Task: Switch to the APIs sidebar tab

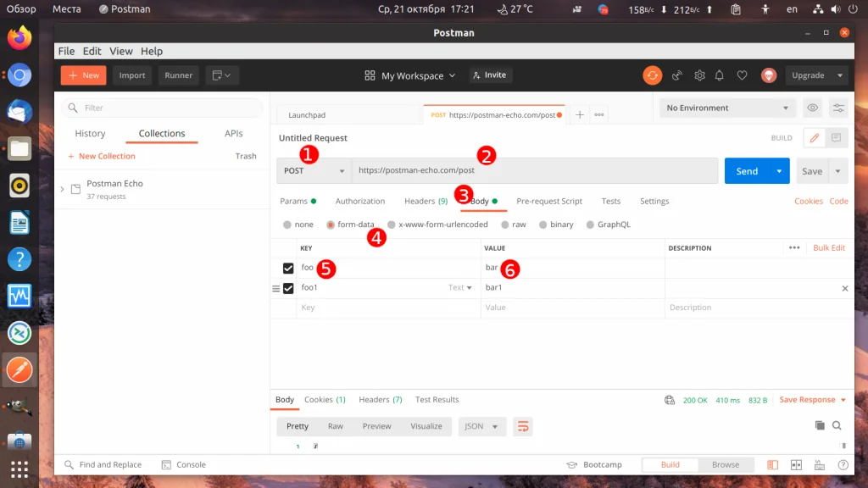Action: tap(234, 133)
